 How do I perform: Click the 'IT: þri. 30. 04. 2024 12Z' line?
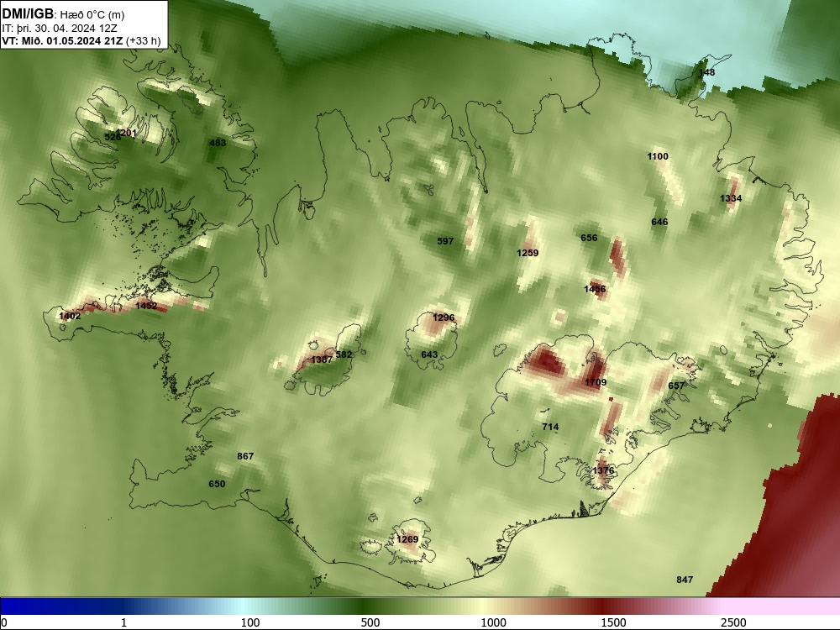click(60, 29)
